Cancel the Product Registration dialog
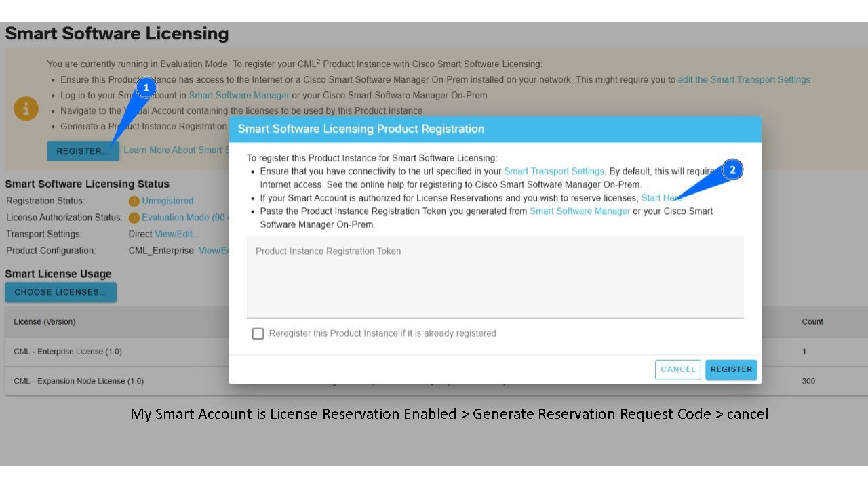 [x=677, y=369]
